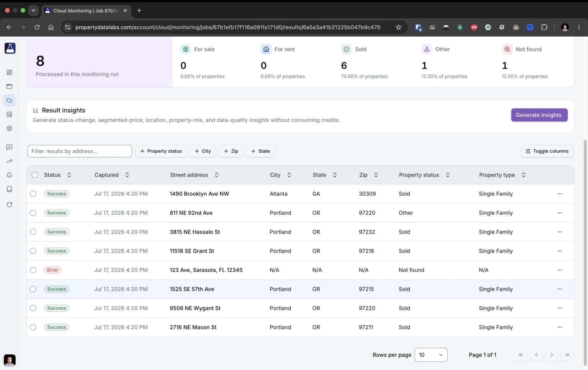
Task: Click the For sale dollar icon
Action: coord(186,49)
